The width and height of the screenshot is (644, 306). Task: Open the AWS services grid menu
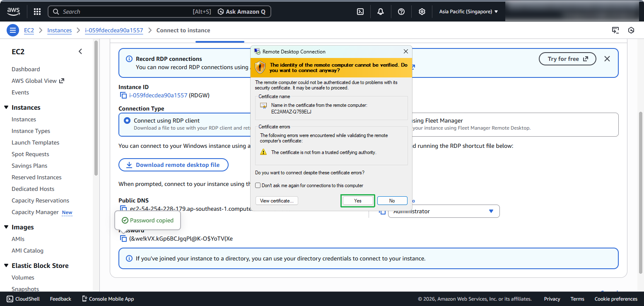[37, 12]
